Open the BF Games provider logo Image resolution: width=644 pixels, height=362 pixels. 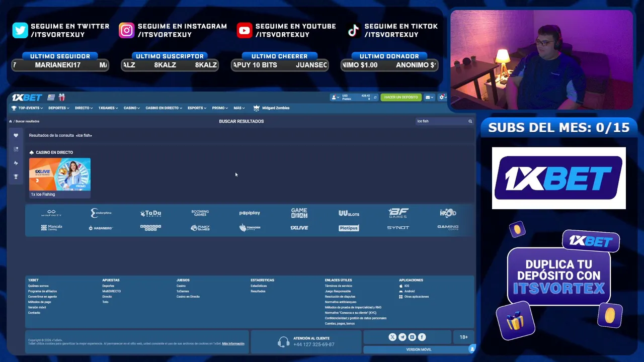click(x=398, y=213)
